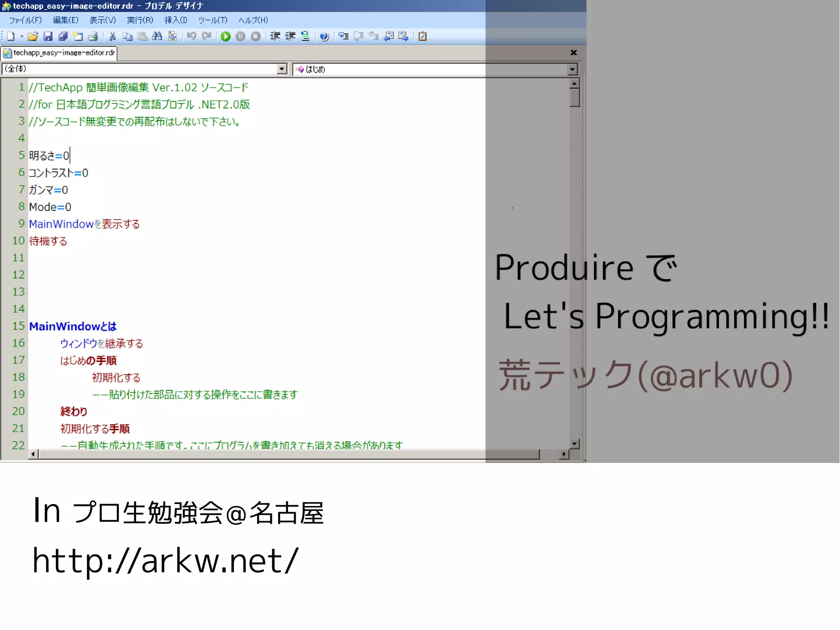Click code line 5 明るさ=0
This screenshot has width=840, height=630.
49,156
